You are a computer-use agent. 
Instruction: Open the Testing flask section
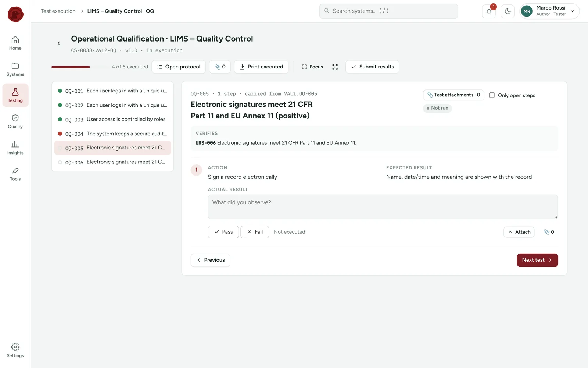[15, 95]
